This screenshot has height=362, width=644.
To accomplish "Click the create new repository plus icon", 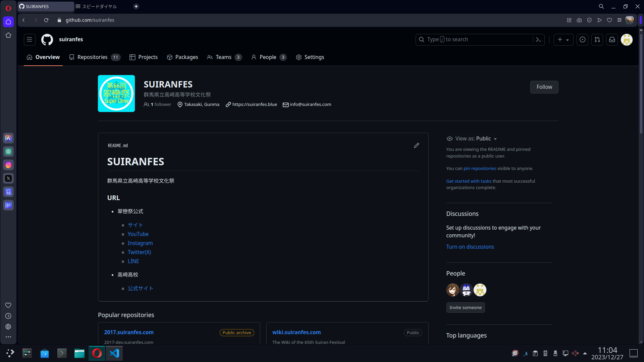I will pos(562,39).
